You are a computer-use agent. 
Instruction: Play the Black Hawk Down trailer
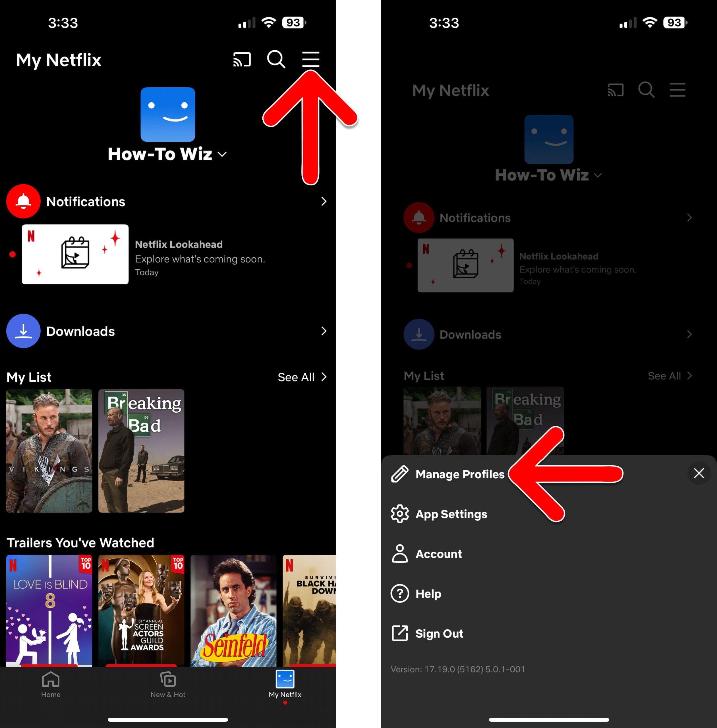point(309,611)
